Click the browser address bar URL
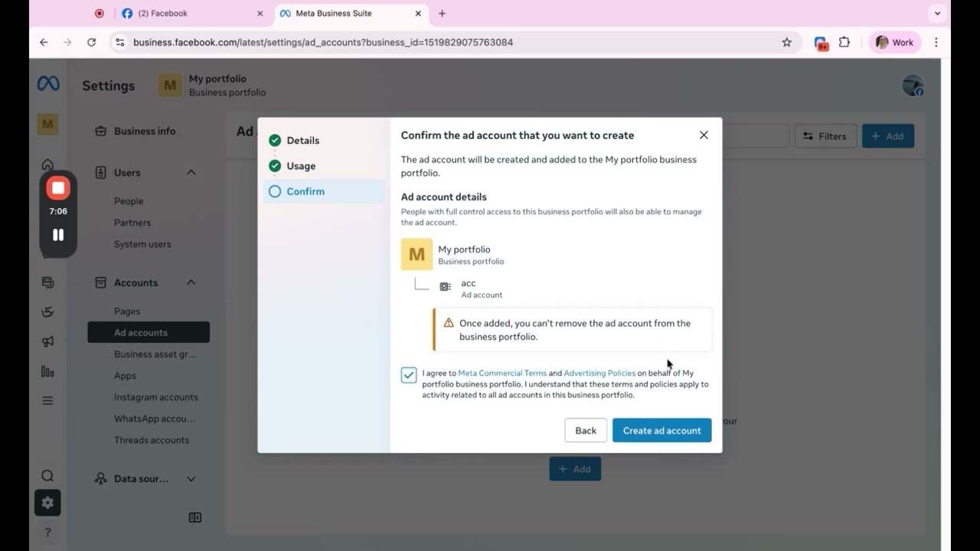This screenshot has height=551, width=980. 323,42
